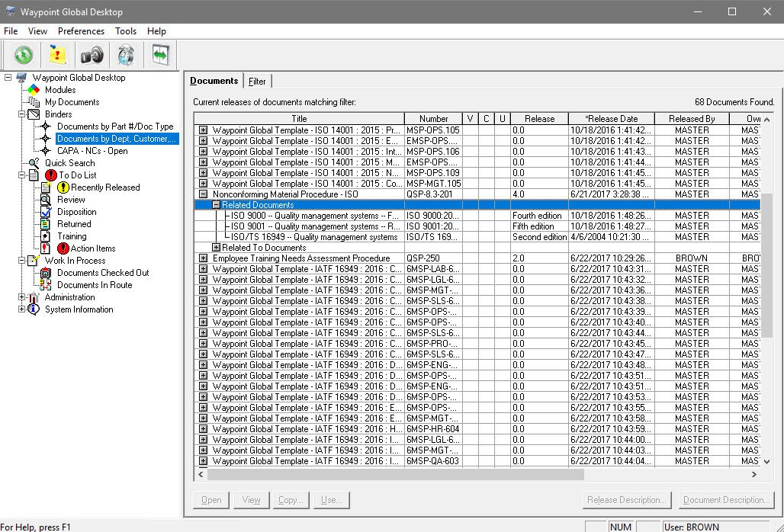Click the Quick Search magnifier icon
The width and height of the screenshot is (784, 532).
pos(34,163)
